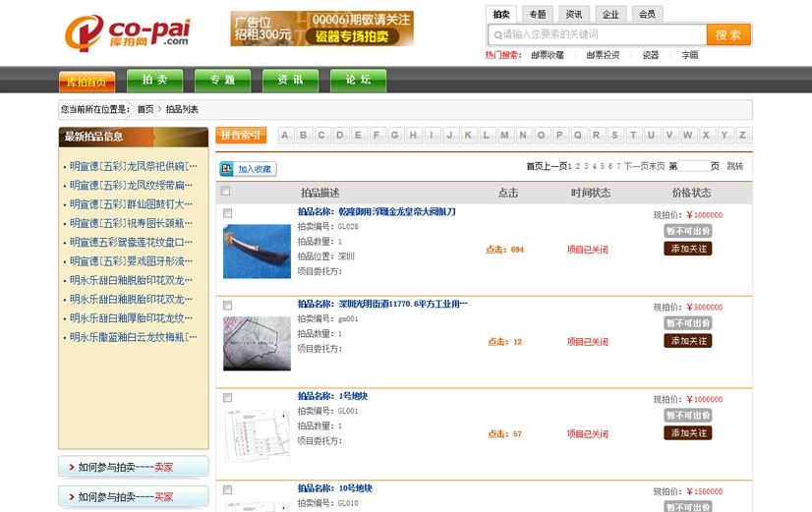Image resolution: width=812 pixels, height=512 pixels.
Task: Select letter Z in pinyin index
Action: [742, 136]
